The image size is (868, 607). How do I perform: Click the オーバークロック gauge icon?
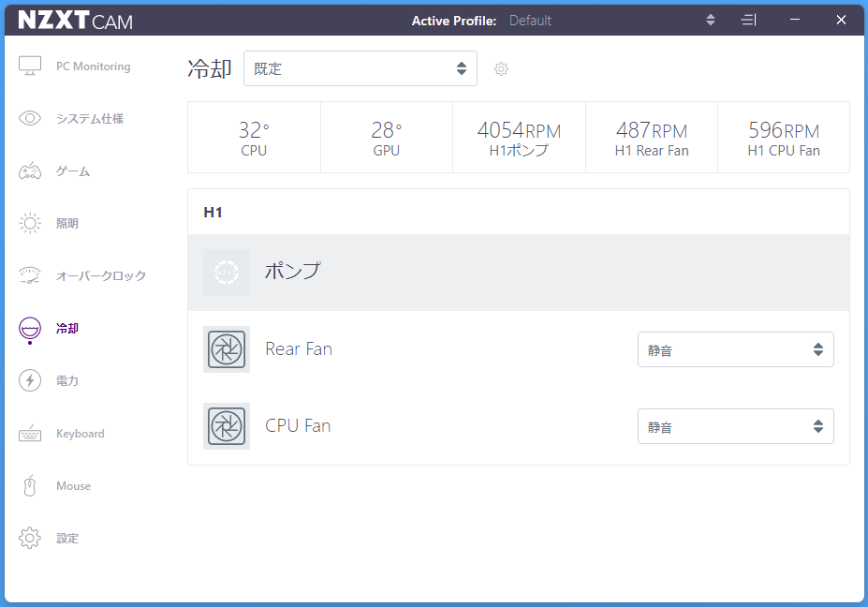pyautogui.click(x=30, y=275)
